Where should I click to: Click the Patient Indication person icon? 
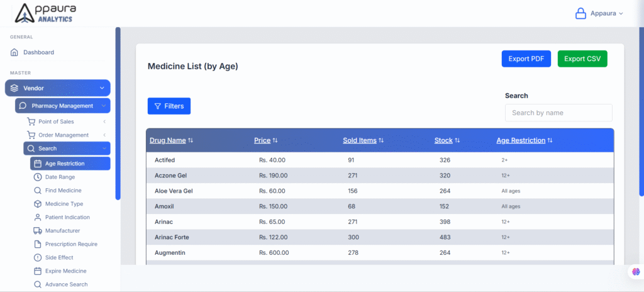pyautogui.click(x=37, y=217)
